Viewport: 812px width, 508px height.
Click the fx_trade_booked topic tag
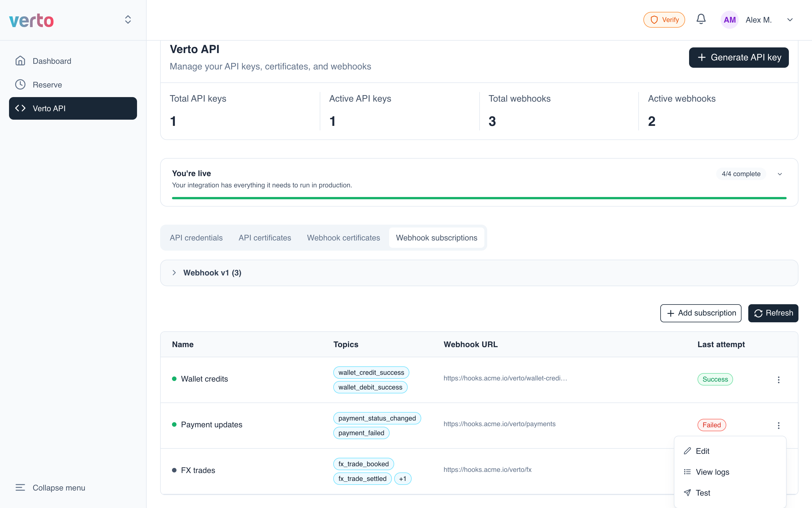(363, 464)
